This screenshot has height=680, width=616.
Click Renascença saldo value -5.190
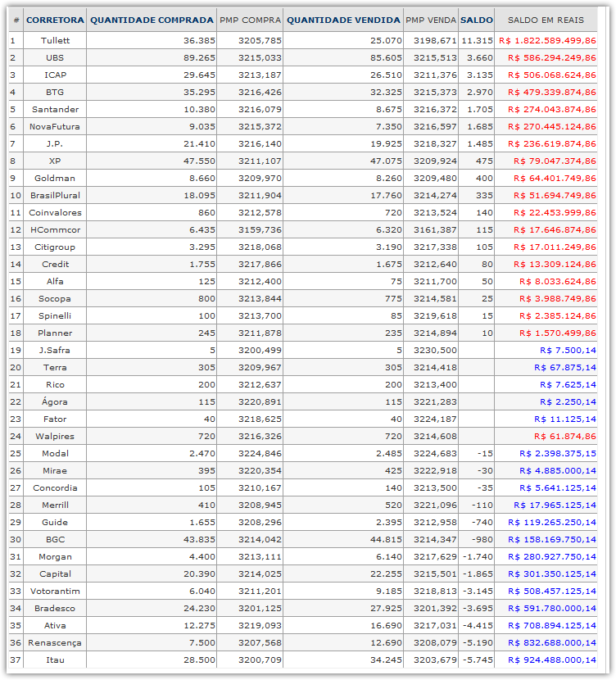pos(478,642)
